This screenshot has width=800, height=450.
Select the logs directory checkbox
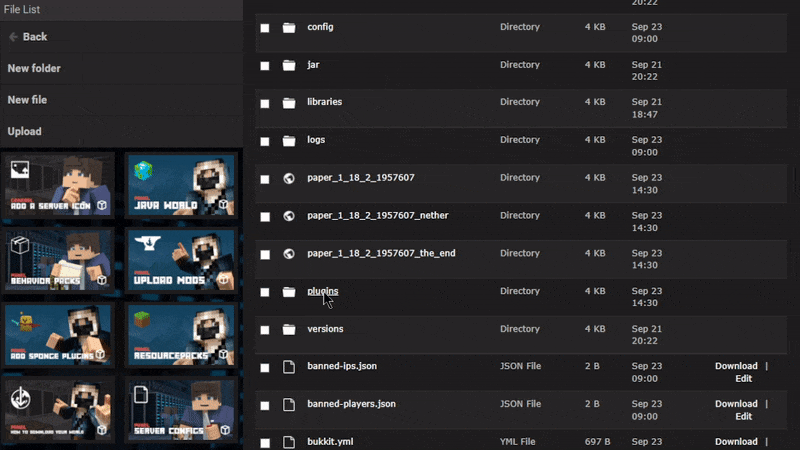point(265,141)
